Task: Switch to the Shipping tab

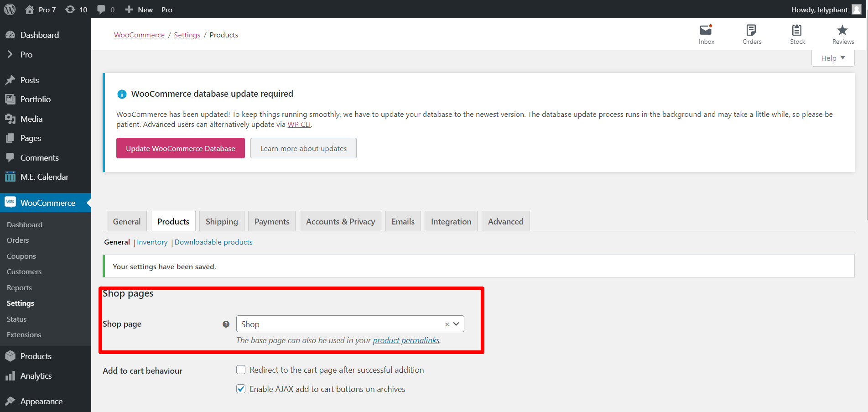Action: tap(222, 221)
